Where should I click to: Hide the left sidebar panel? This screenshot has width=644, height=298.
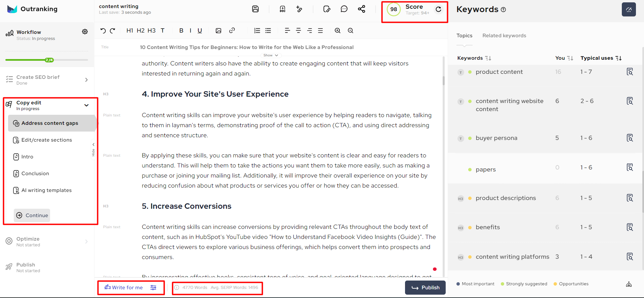[x=93, y=150]
